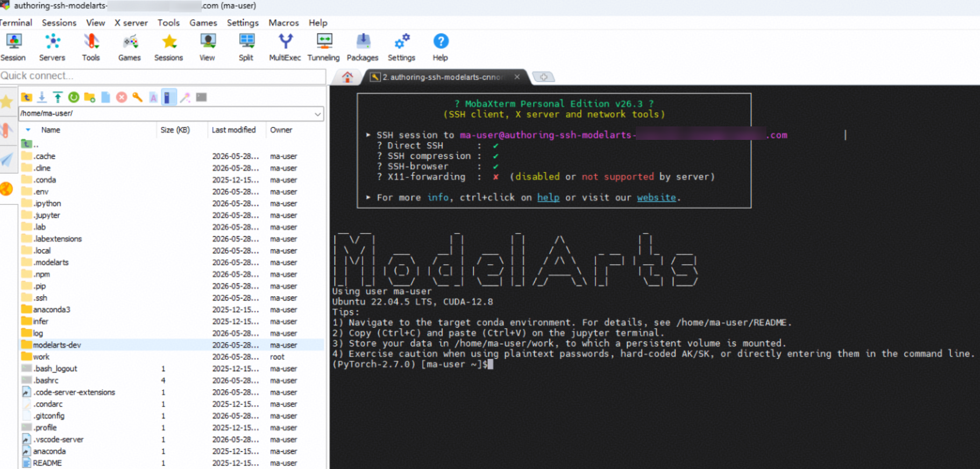Viewport: 980px width, 469px height.
Task: Select the README file row
Action: point(172,463)
